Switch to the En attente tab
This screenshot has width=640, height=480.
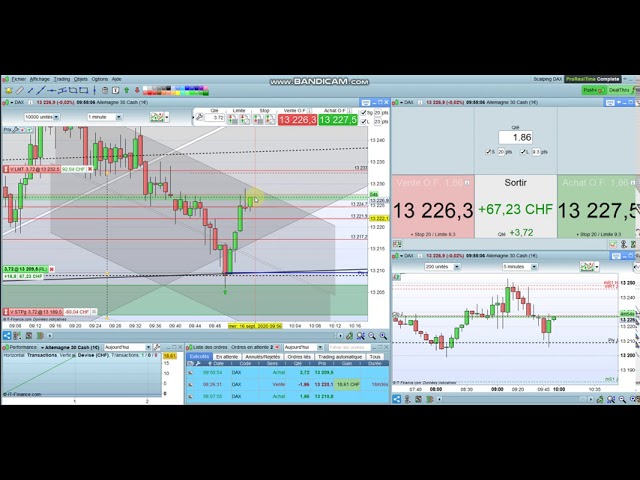tap(227, 357)
